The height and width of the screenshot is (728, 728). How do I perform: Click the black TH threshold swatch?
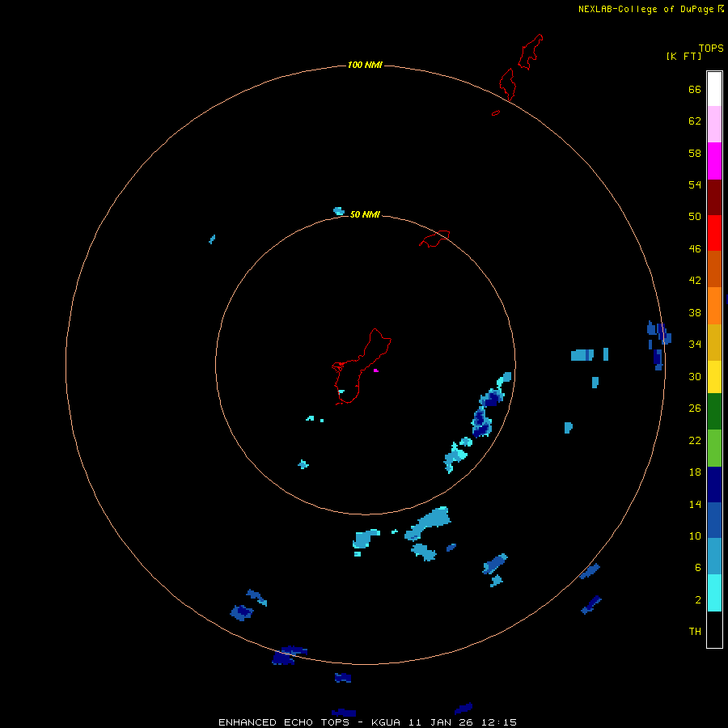click(714, 629)
